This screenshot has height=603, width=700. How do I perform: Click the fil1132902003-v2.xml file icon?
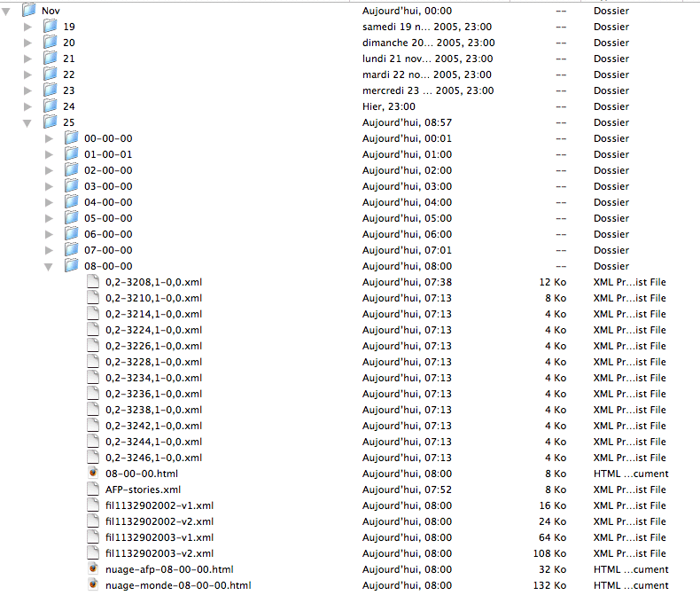93,553
